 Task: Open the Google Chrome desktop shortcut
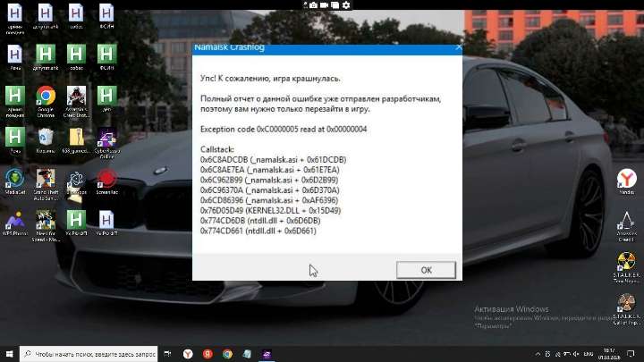tap(46, 97)
